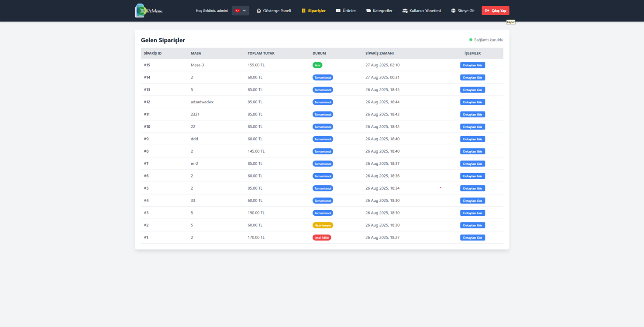The image size is (644, 327).
Task: Click the Siparişler receipt icon
Action: [x=303, y=10]
